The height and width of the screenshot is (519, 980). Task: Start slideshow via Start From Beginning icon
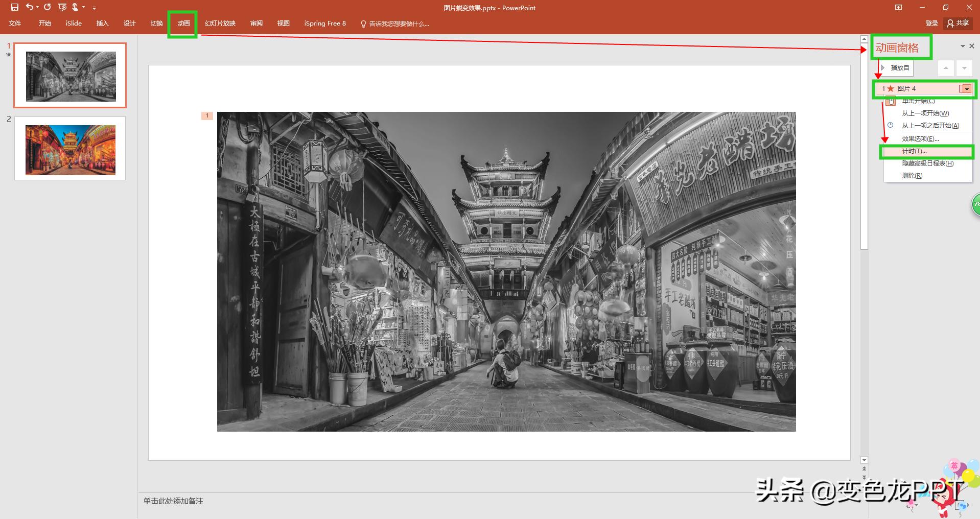point(62,7)
